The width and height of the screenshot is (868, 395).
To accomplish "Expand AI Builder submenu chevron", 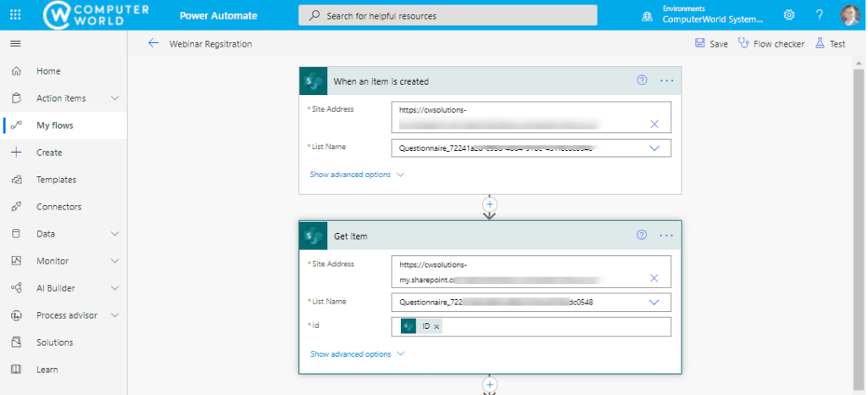I will click(115, 288).
